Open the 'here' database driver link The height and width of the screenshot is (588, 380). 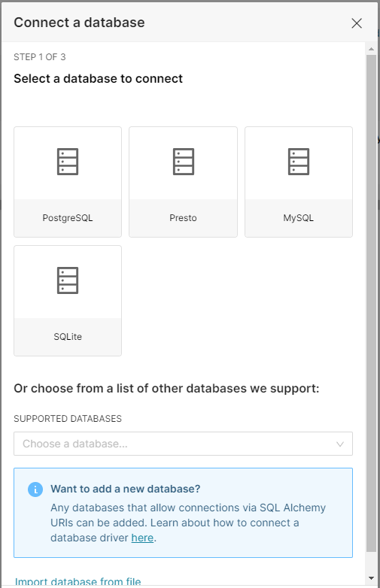point(142,538)
